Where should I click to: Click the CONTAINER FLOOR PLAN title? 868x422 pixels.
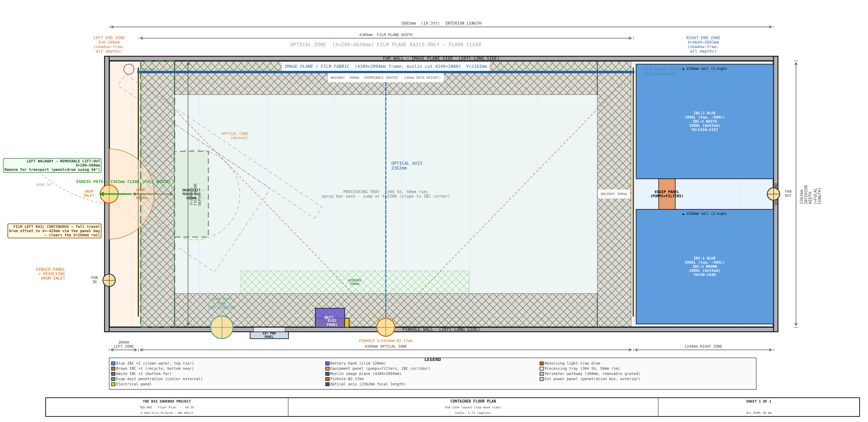coord(473,401)
